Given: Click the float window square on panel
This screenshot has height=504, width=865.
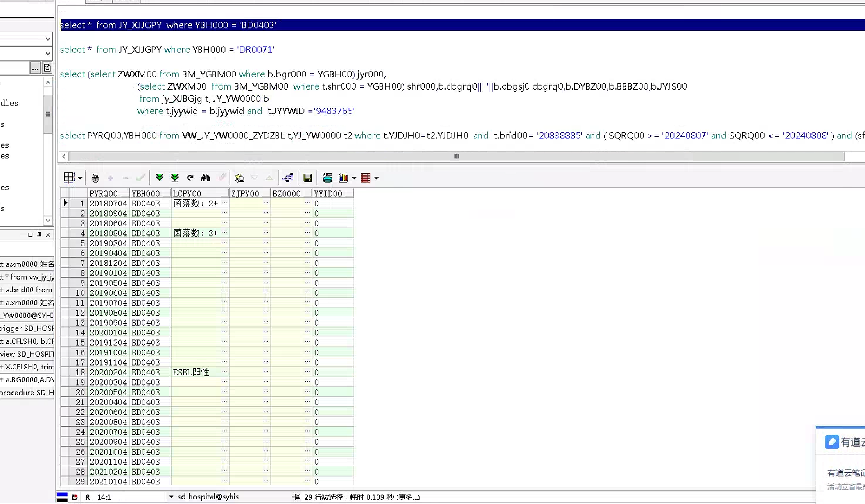Looking at the screenshot, I should pyautogui.click(x=30, y=235).
